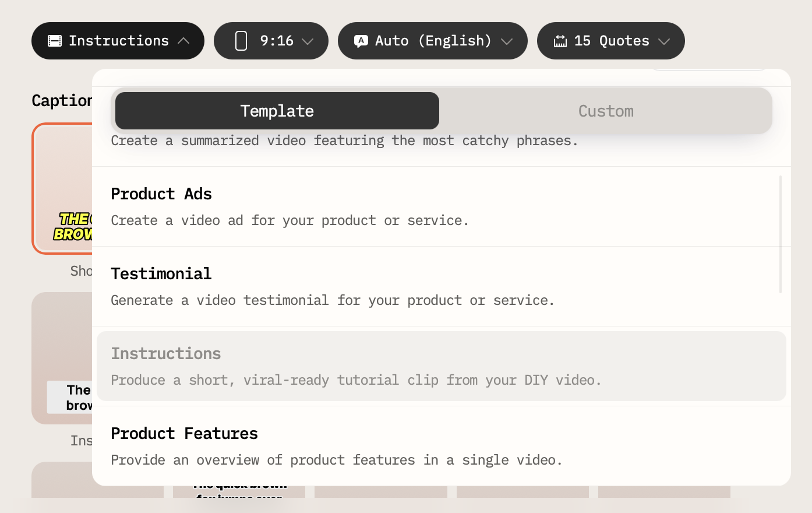Click the clip icon beside 15 Quotes
812x513 pixels.
coord(560,41)
